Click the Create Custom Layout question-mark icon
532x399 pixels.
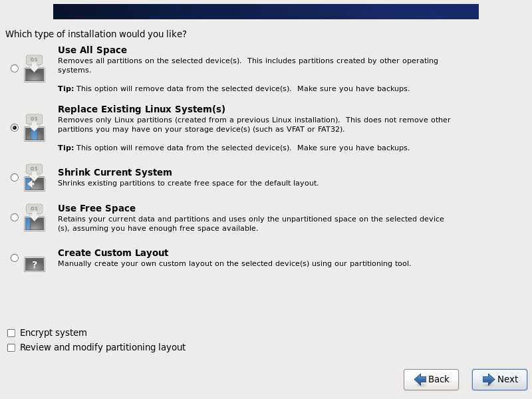(34, 264)
